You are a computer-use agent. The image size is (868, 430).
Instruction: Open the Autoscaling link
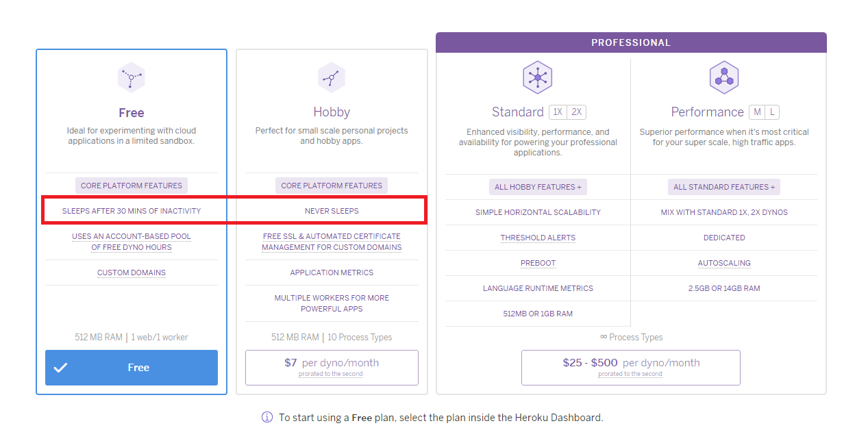(724, 263)
